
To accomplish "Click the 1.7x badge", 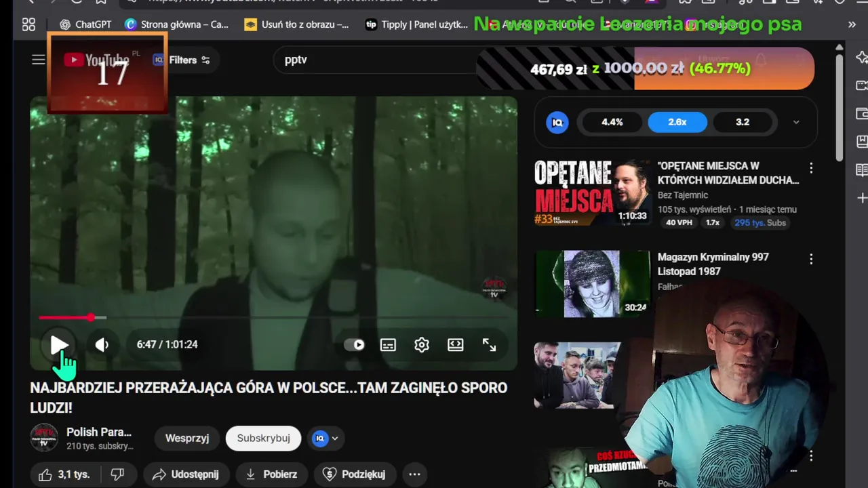I will click(x=713, y=223).
